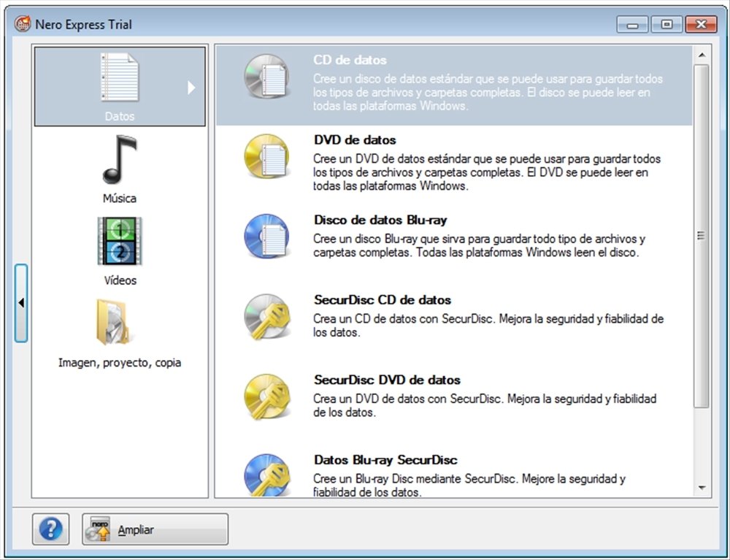Click the 'Cree un disco de datos estándar' description
The width and height of the screenshot is (730, 560).
click(488, 92)
